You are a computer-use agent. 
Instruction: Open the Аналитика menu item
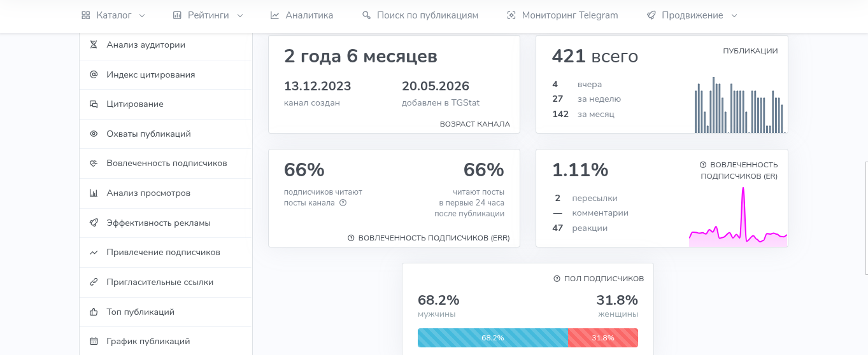pos(301,15)
